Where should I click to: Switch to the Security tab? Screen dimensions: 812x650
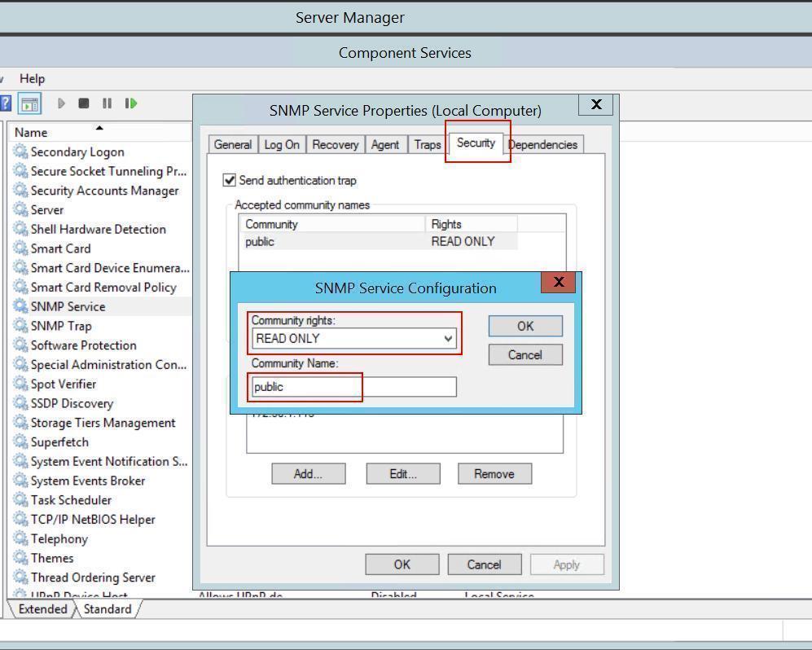point(476,143)
